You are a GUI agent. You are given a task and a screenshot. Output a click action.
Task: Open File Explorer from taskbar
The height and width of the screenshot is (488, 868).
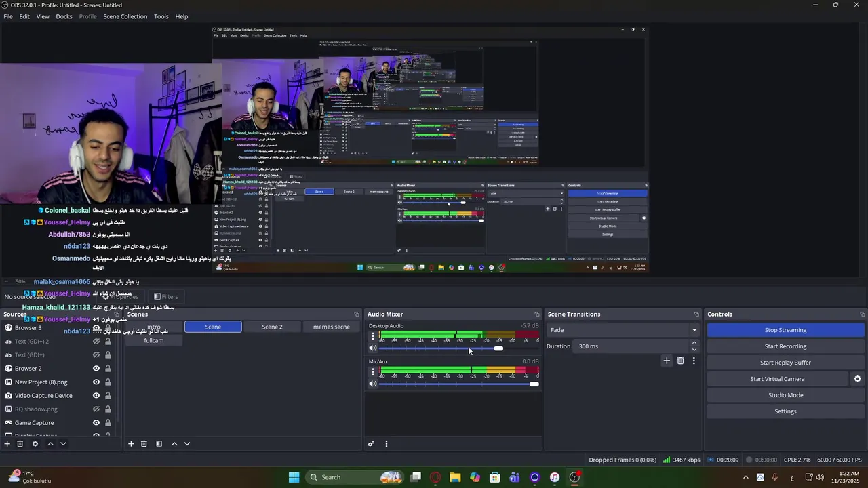pyautogui.click(x=455, y=477)
